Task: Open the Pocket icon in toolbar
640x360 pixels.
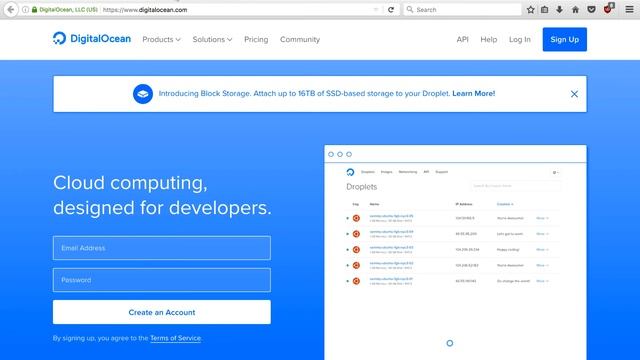Action: [591, 9]
